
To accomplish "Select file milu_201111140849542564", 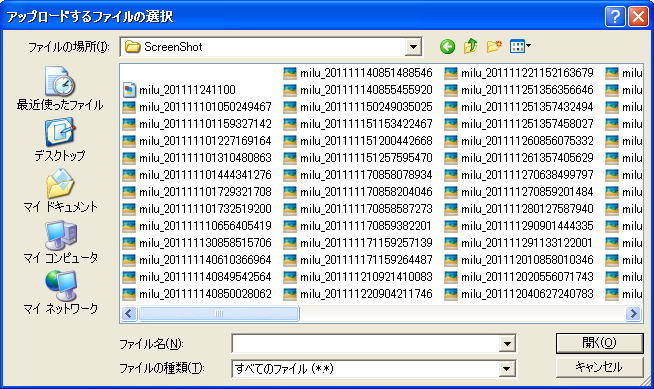I will point(197,277).
